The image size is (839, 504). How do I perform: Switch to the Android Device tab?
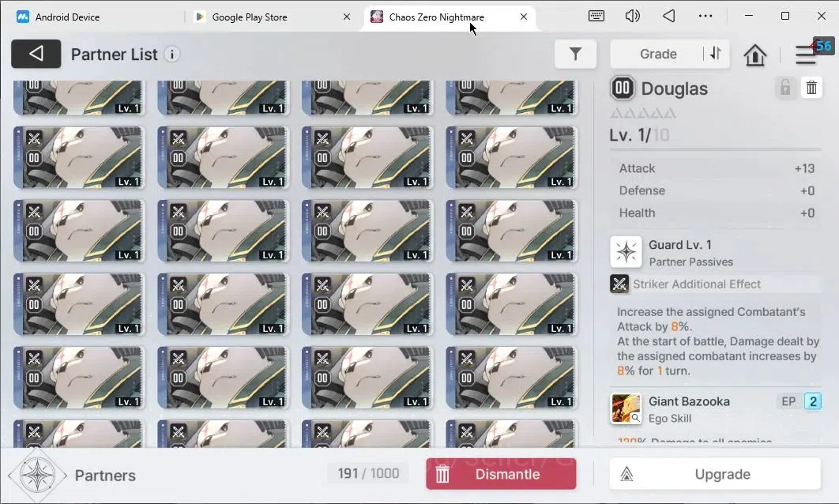click(x=67, y=17)
